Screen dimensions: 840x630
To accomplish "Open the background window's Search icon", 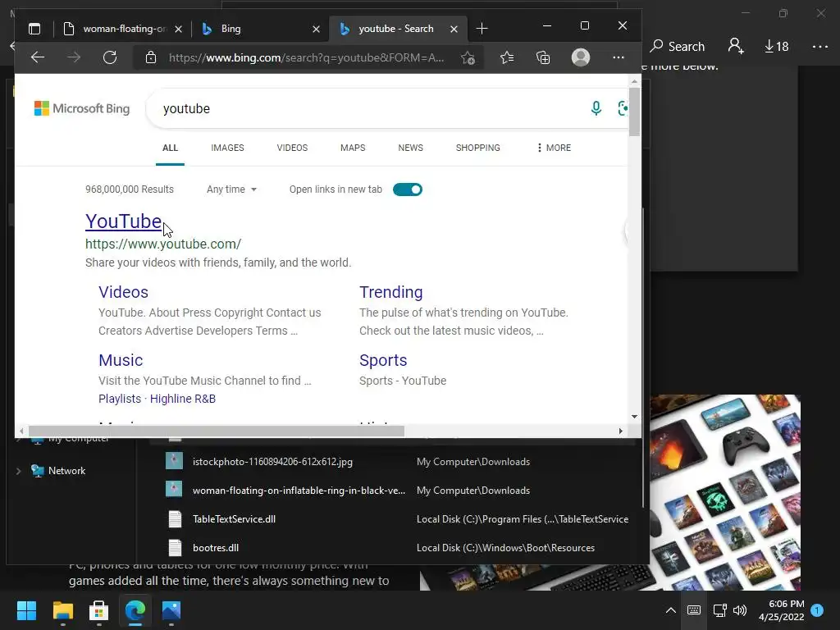I will click(677, 47).
